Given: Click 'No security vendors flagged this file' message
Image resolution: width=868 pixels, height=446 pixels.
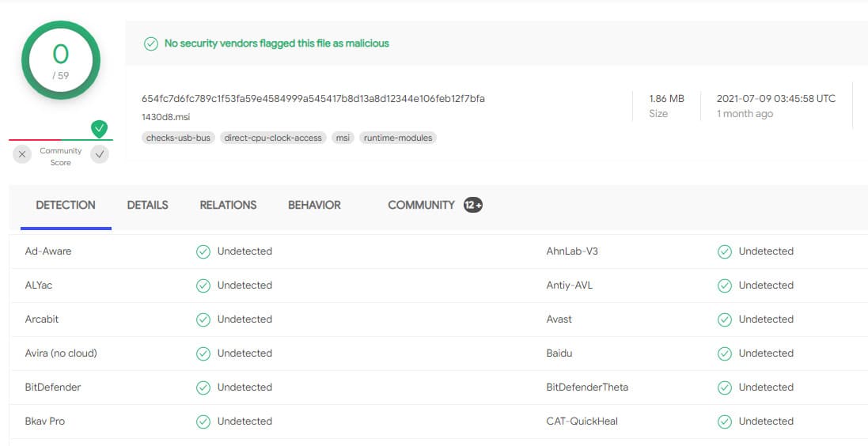Looking at the screenshot, I should pos(277,43).
